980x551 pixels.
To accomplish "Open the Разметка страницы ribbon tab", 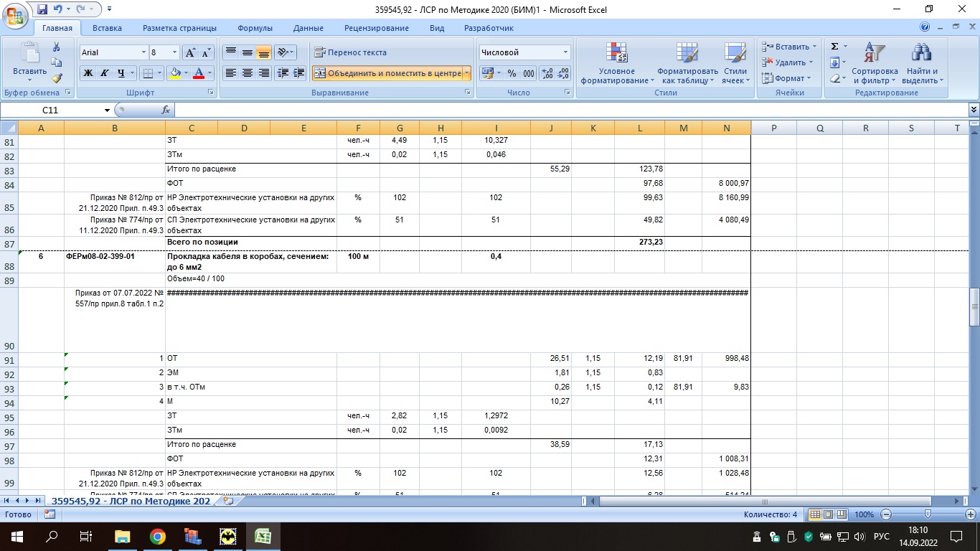I will click(179, 28).
